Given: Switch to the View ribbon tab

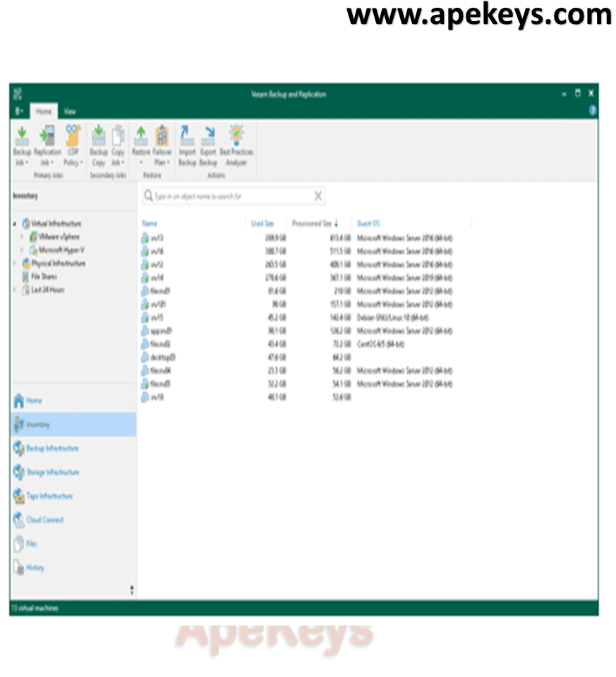Looking at the screenshot, I should coord(70,111).
